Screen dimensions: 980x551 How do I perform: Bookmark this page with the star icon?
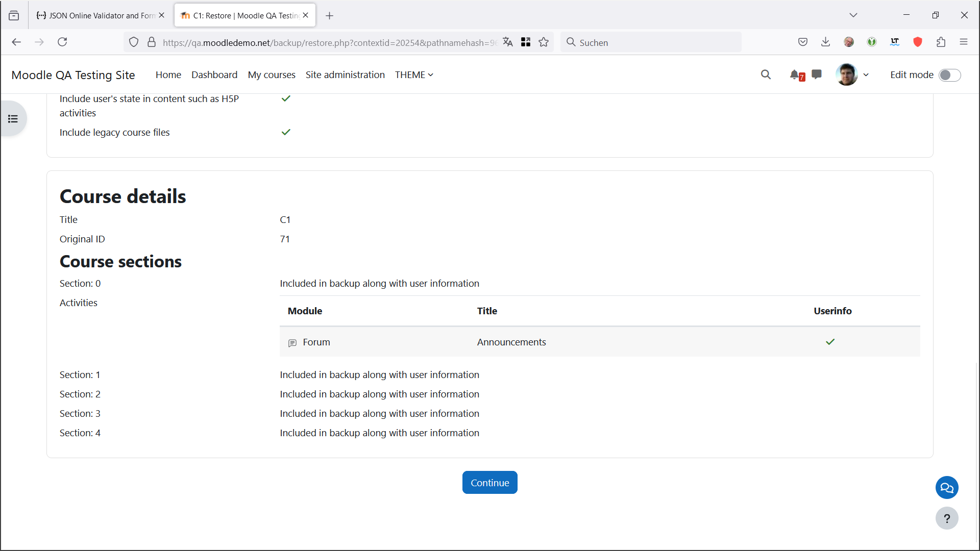coord(544,42)
